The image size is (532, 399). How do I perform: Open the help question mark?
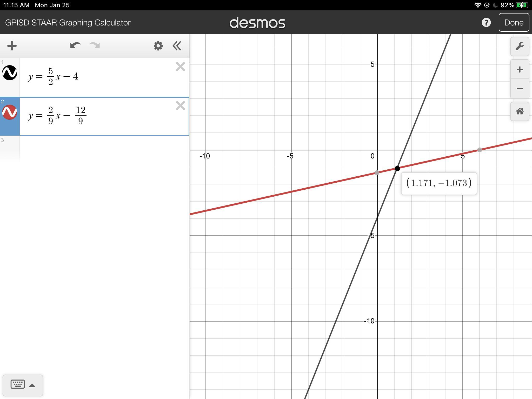pyautogui.click(x=486, y=23)
